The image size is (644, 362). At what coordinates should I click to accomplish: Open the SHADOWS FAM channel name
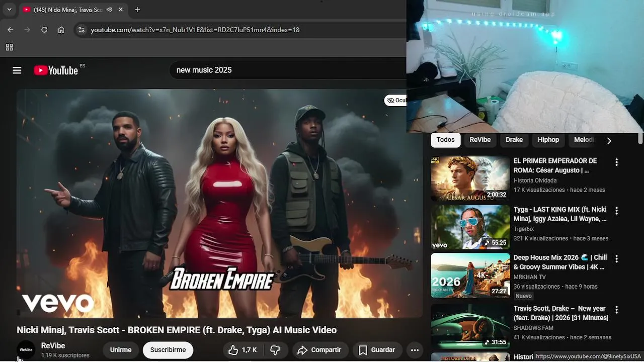(533, 328)
